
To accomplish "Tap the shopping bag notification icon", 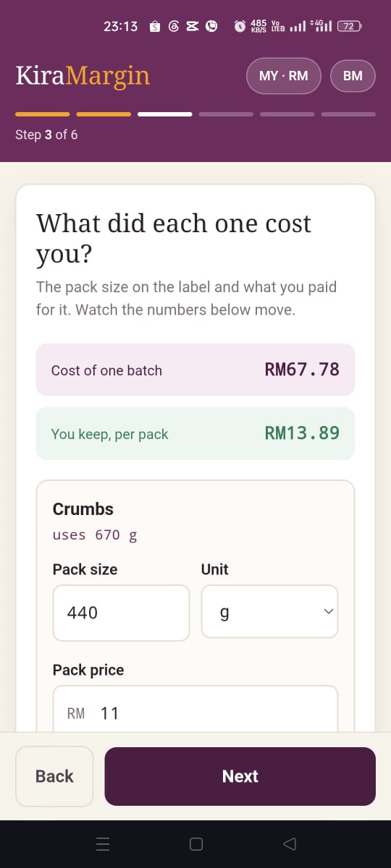I will (x=154, y=27).
